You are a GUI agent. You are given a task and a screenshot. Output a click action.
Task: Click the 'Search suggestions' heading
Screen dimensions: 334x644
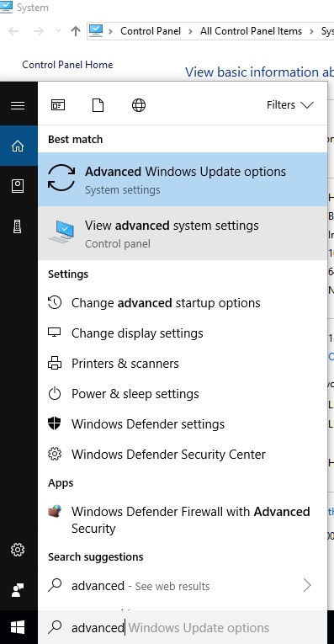(96, 557)
